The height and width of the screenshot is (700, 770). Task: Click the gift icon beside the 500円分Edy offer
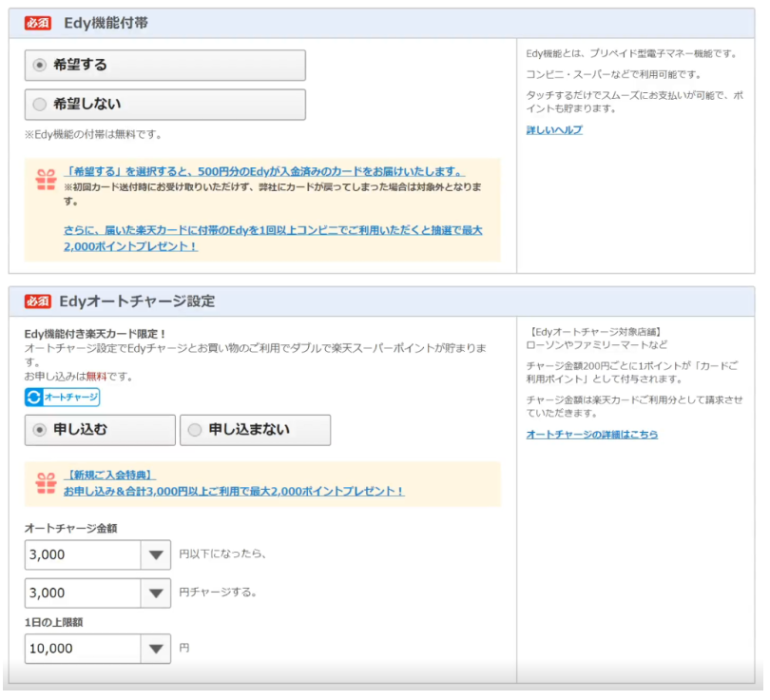coord(47,180)
